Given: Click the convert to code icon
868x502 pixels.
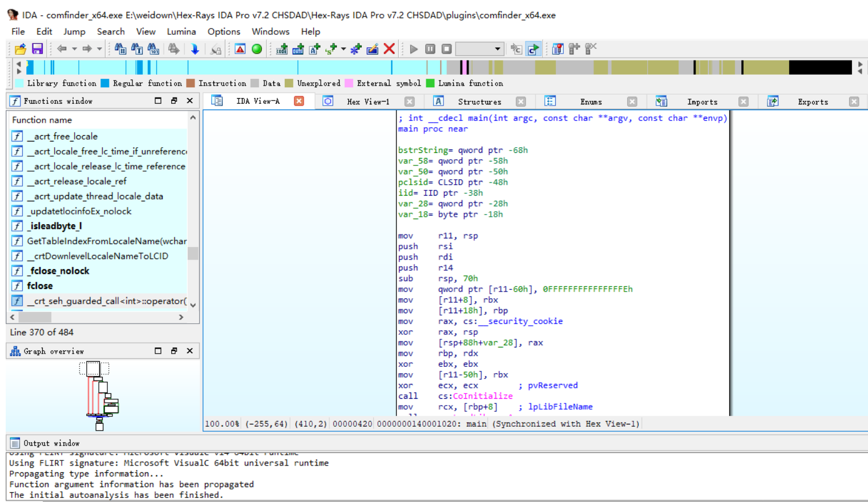Looking at the screenshot, I should point(282,49).
